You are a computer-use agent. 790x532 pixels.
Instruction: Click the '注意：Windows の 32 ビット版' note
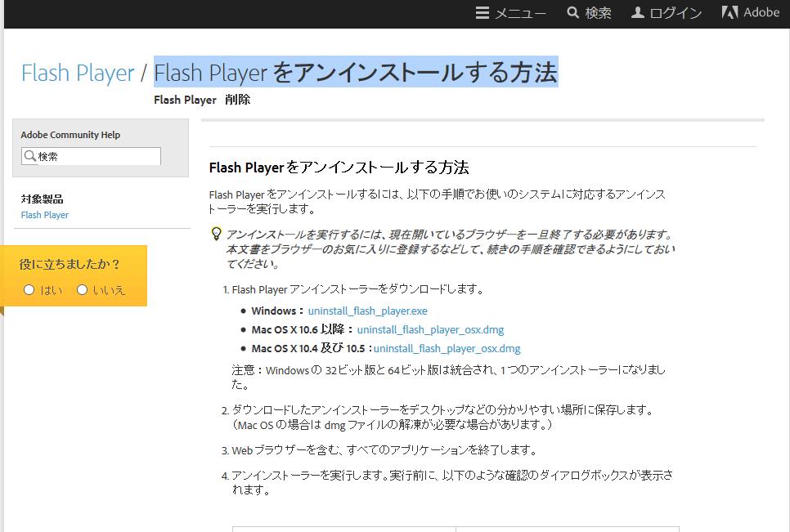[448, 378]
